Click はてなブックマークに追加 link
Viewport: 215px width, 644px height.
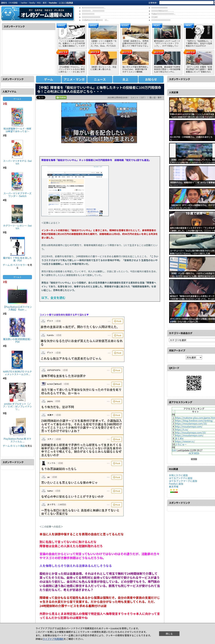[x=183, y=481]
